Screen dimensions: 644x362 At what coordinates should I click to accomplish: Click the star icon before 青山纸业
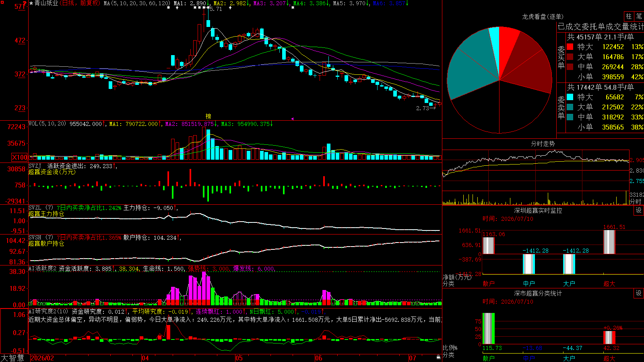pos(31,3)
